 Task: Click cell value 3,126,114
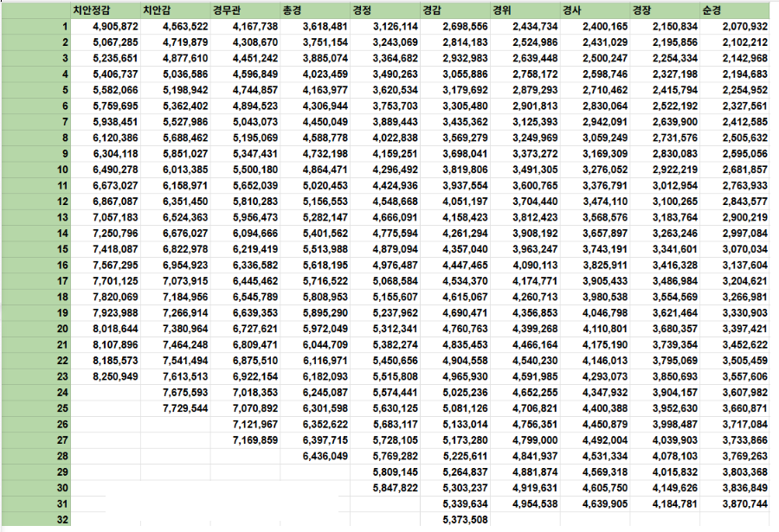[396, 27]
